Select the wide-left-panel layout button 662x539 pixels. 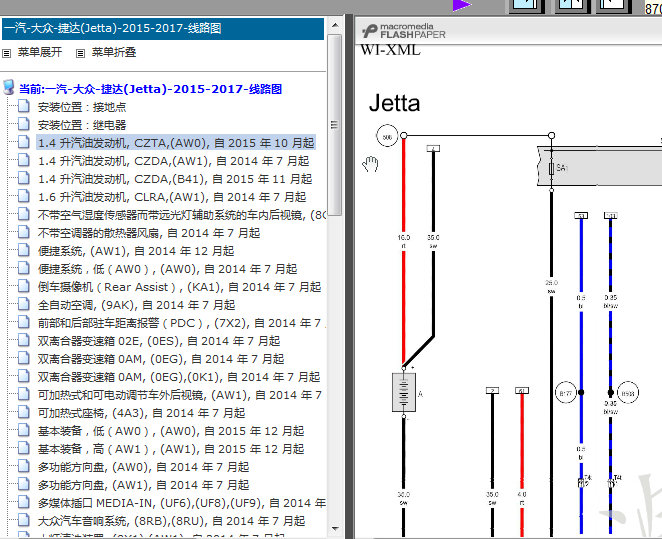pos(526,5)
